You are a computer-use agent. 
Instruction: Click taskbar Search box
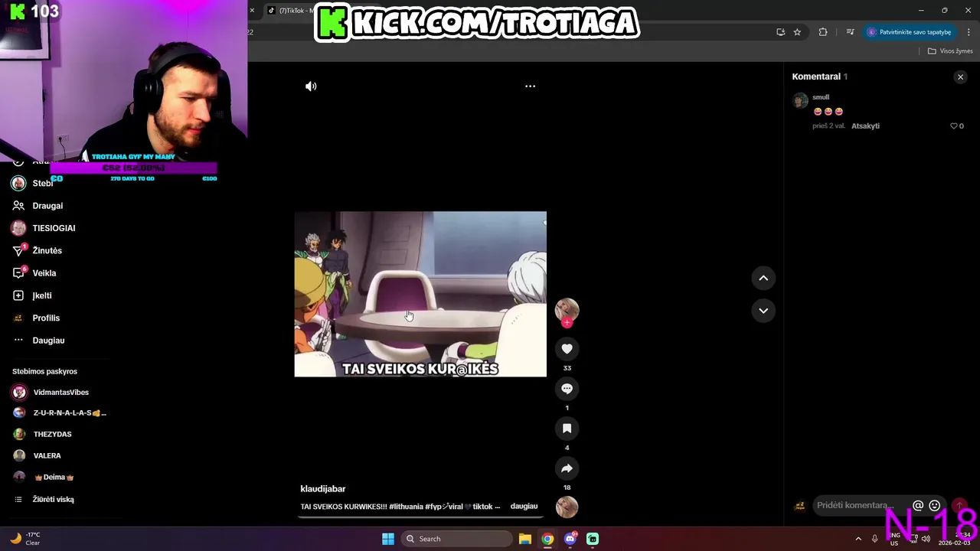(456, 539)
